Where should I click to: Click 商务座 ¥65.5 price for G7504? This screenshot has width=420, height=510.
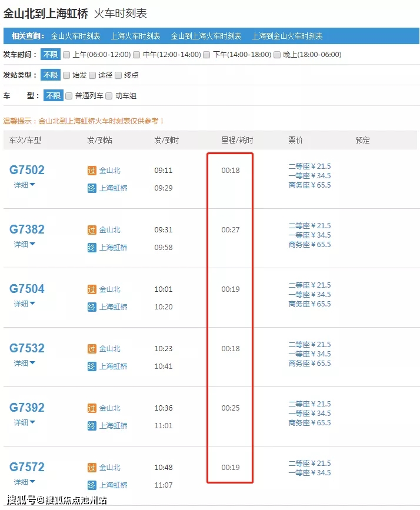coord(310,304)
